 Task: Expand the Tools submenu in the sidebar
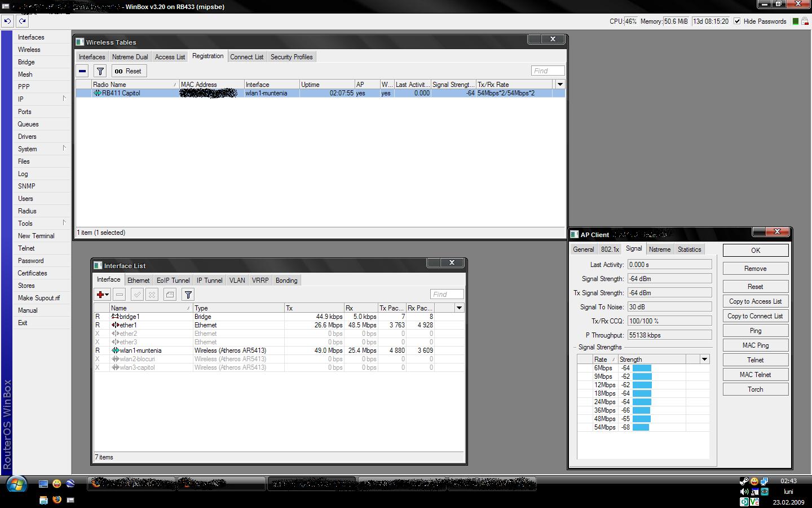[x=42, y=224]
